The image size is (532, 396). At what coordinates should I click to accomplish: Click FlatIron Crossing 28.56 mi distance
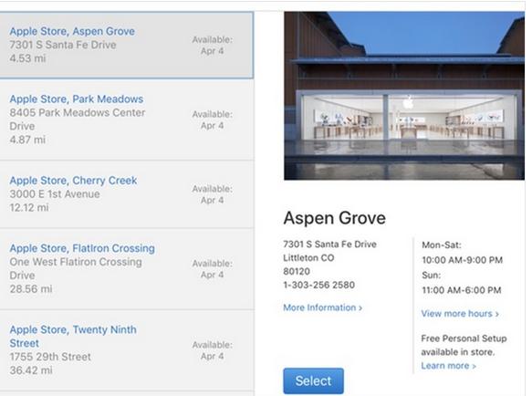pos(31,288)
